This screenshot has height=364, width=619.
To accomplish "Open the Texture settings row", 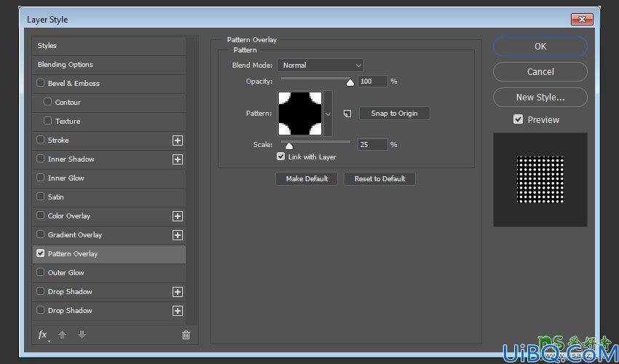I will pos(109,121).
